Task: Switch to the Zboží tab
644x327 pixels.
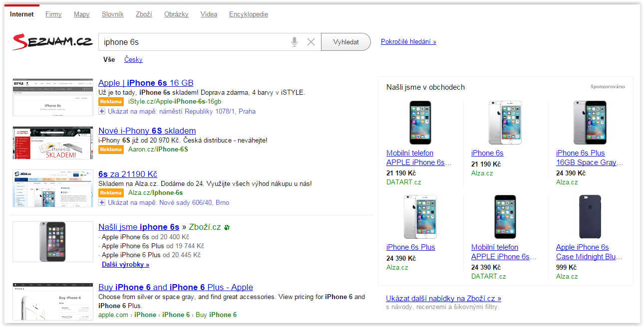Action: point(144,14)
